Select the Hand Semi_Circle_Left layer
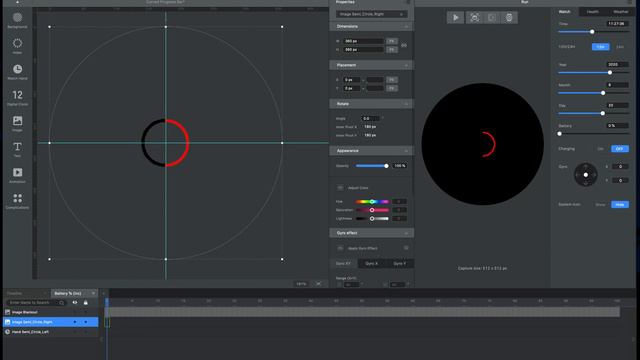The image size is (640, 360). 51,332
